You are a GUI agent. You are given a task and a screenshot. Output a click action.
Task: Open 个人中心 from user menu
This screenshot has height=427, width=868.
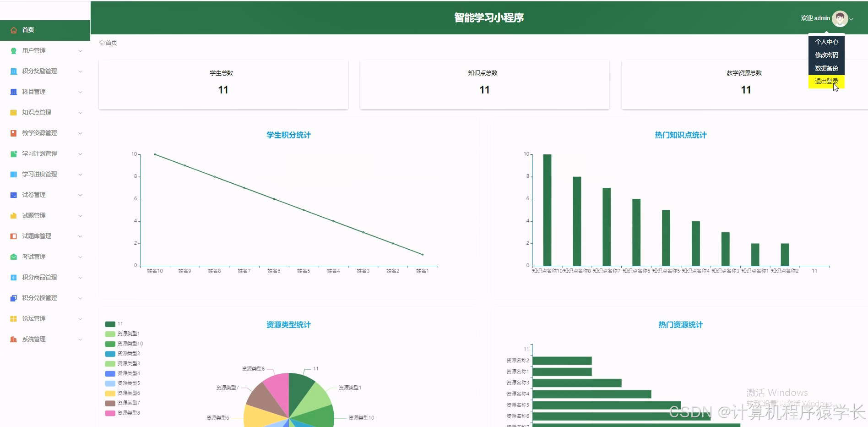[826, 42]
